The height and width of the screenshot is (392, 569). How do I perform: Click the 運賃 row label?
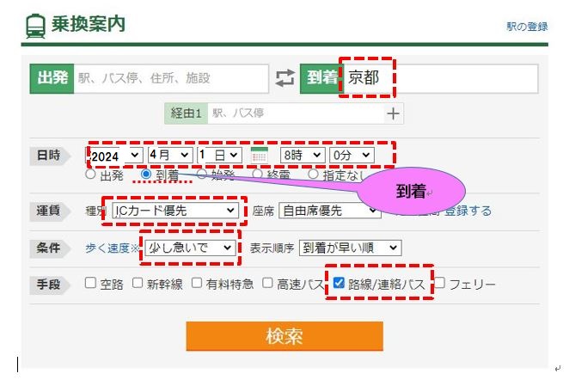tap(48, 211)
